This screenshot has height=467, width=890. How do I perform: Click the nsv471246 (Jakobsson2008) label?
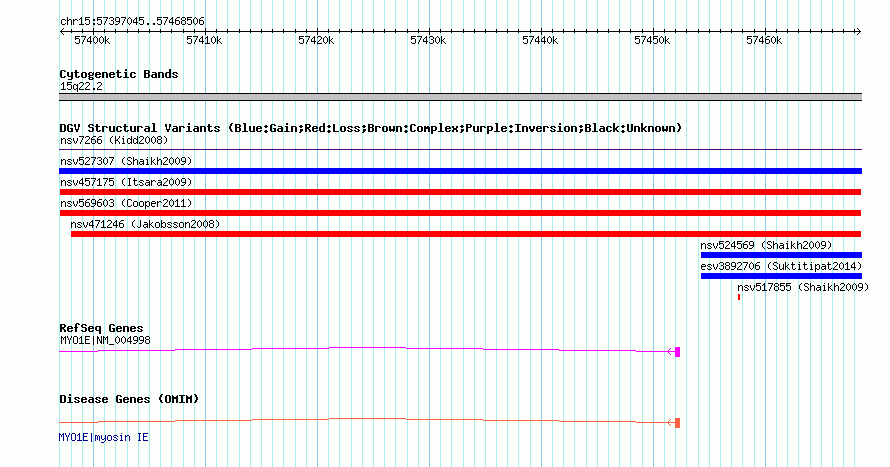(145, 224)
